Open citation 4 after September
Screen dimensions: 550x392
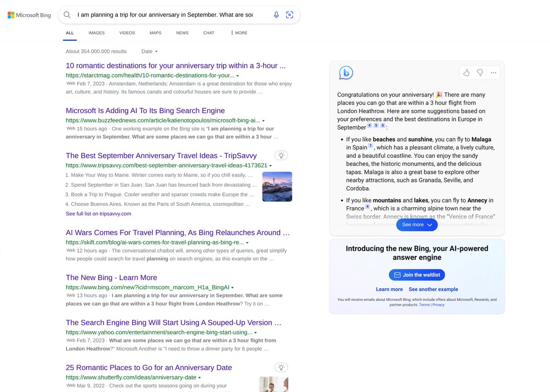369,126
